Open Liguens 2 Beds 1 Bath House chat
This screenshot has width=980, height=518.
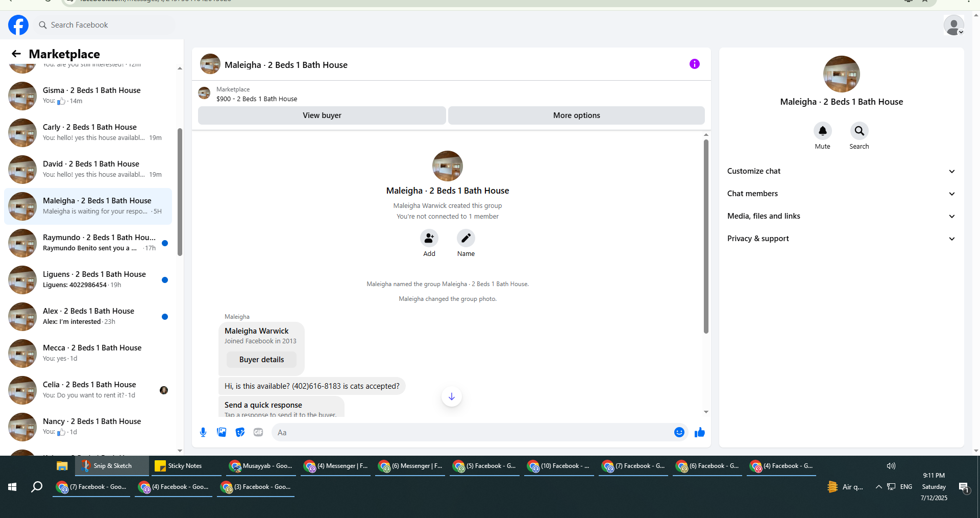[88, 279]
